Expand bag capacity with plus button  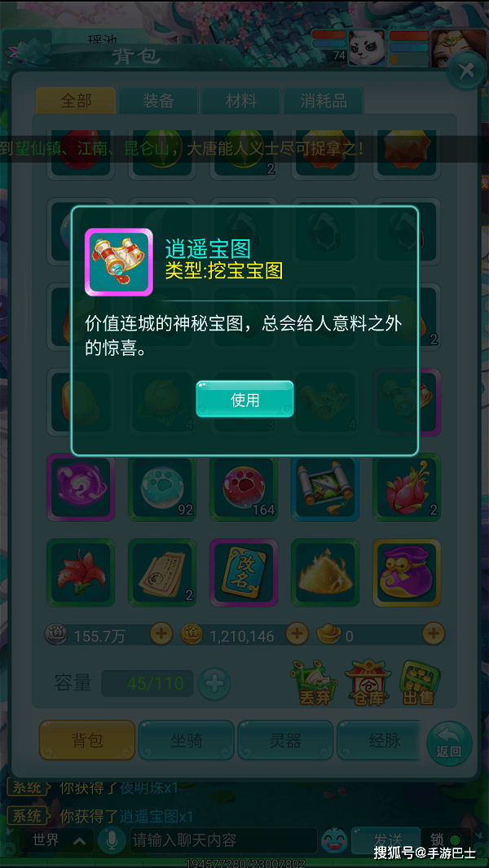pos(214,684)
